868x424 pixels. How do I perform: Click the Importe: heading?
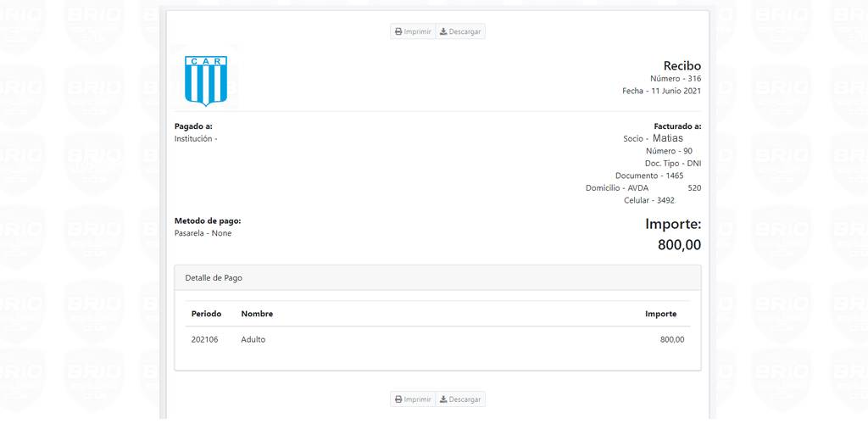pyautogui.click(x=673, y=224)
